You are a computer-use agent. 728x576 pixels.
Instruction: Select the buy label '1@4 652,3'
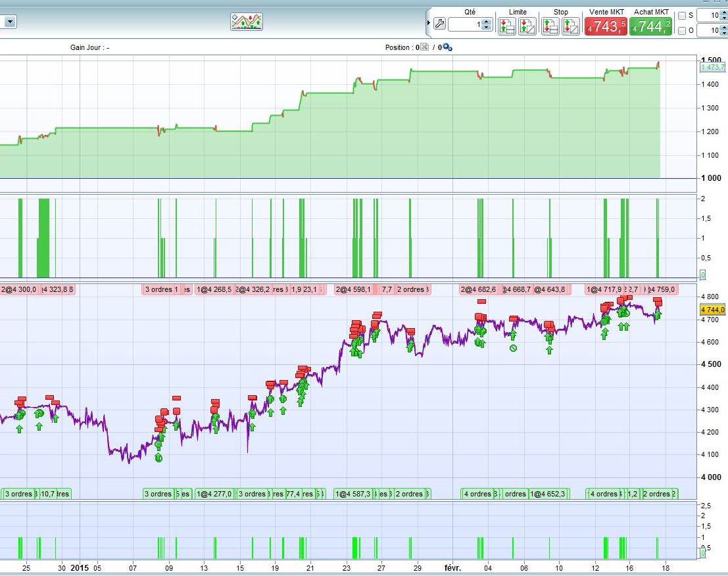pyautogui.click(x=548, y=494)
